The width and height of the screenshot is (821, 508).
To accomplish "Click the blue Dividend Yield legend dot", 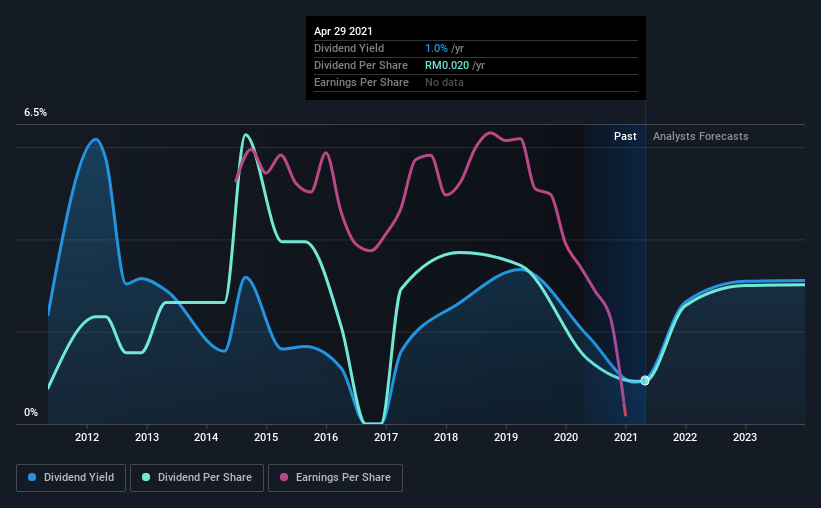I will [x=32, y=477].
